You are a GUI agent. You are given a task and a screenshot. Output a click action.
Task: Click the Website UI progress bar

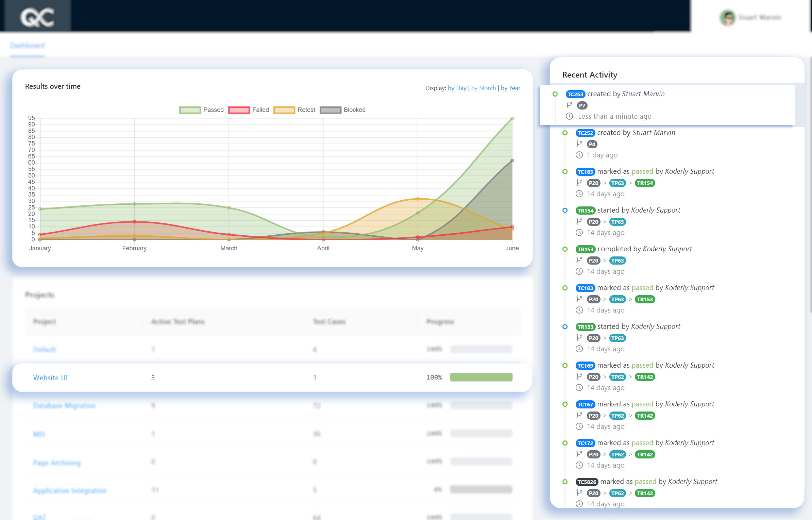coord(481,377)
